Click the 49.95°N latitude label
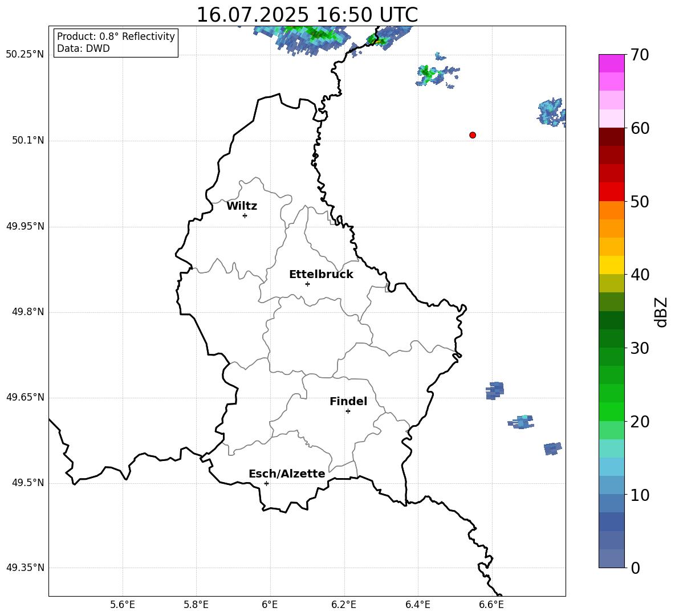Image resolution: width=675 pixels, height=616 pixels. point(25,226)
